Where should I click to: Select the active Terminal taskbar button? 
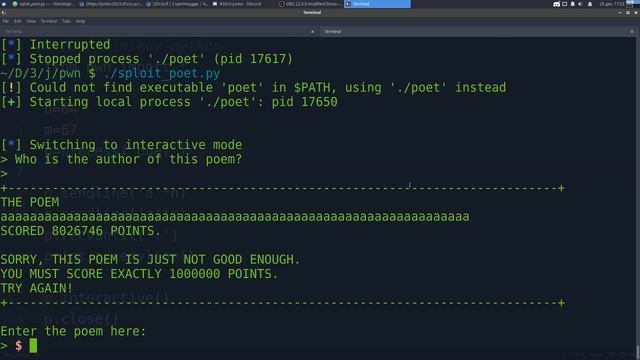tap(378, 4)
